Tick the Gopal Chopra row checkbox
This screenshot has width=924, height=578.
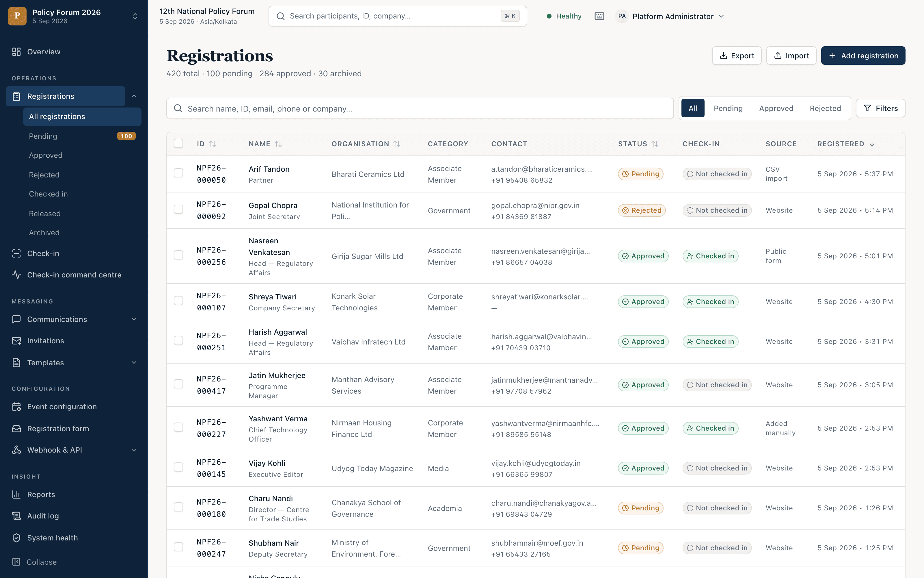pos(178,209)
